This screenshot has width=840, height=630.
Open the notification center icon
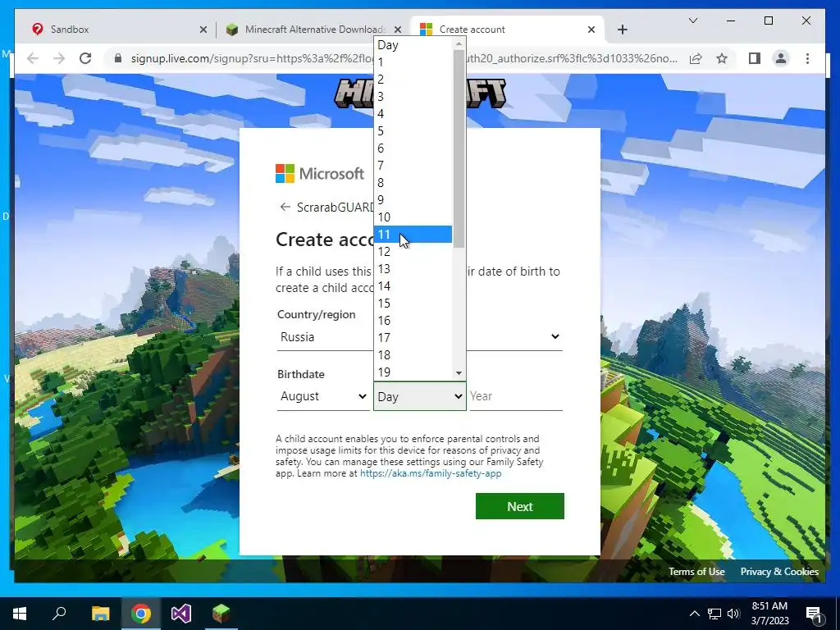click(814, 614)
